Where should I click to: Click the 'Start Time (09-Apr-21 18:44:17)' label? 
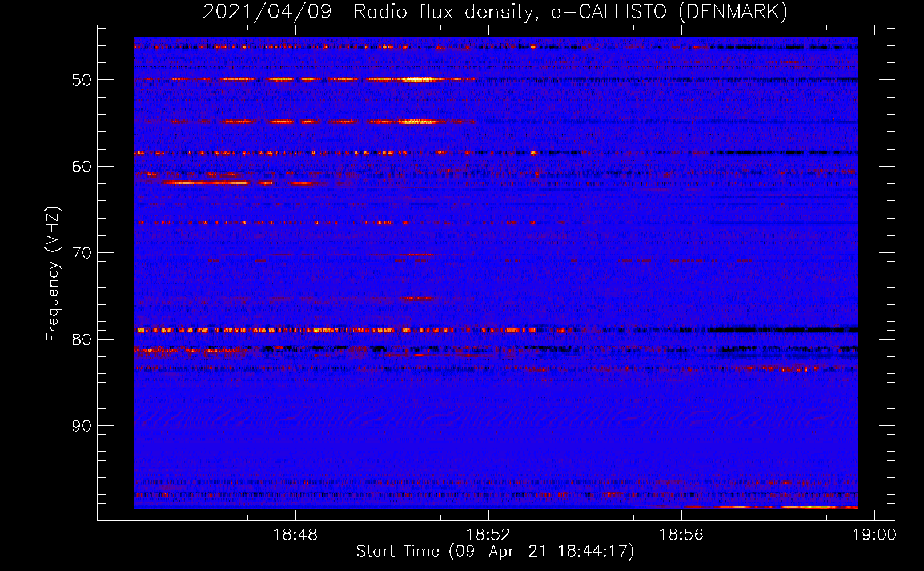495,552
